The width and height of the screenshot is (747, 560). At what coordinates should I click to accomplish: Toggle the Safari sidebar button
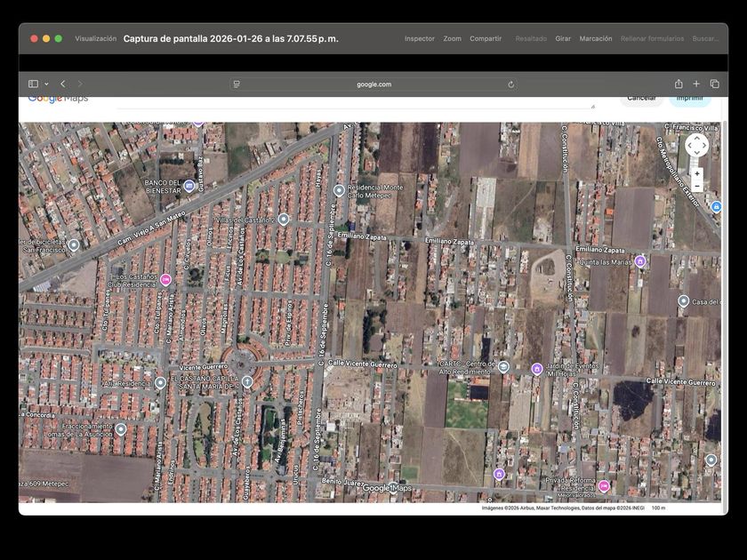click(x=33, y=84)
